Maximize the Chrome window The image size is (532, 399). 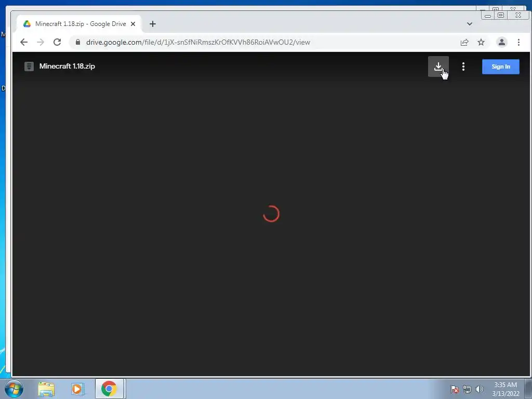pos(500,15)
